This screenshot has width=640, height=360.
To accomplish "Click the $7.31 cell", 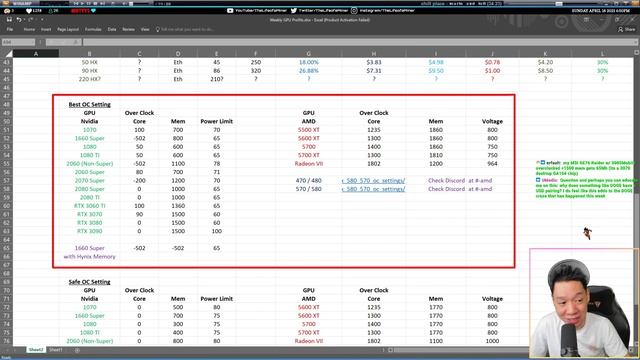I will coord(373,71).
